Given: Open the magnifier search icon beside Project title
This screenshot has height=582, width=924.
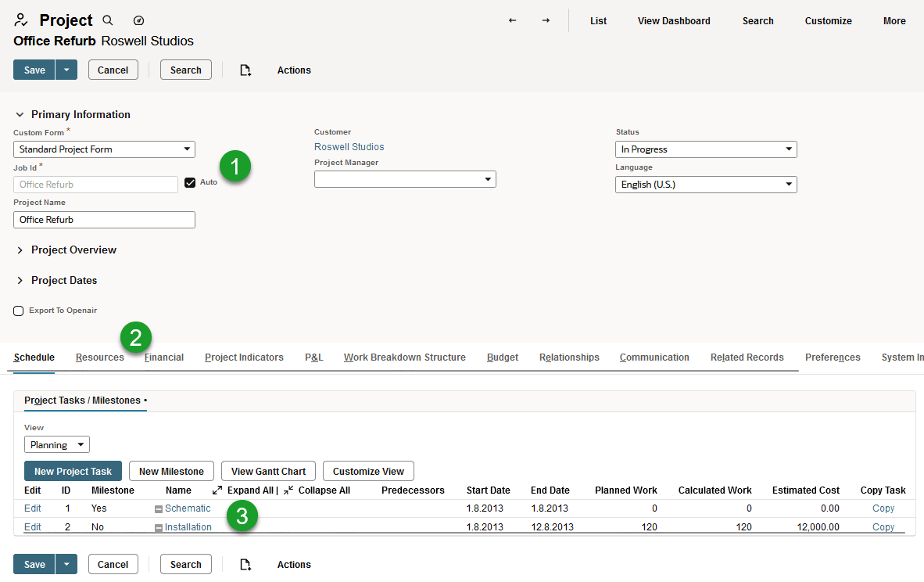Looking at the screenshot, I should click(108, 20).
